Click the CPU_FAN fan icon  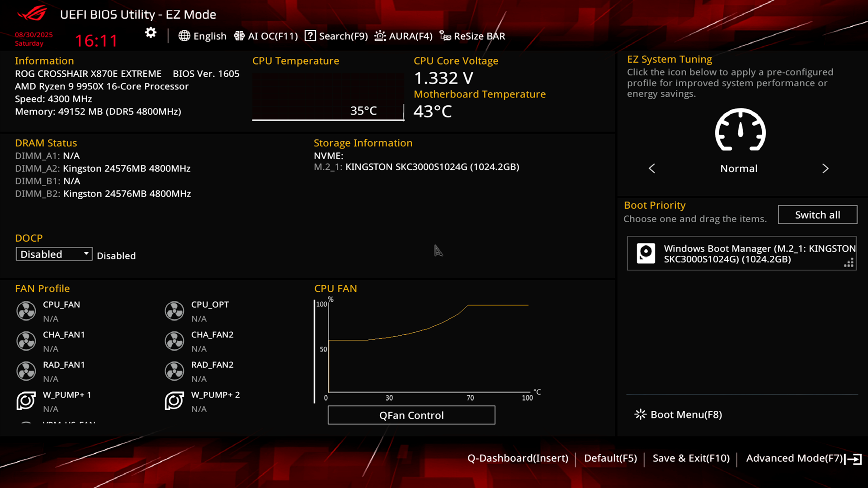pos(26,311)
